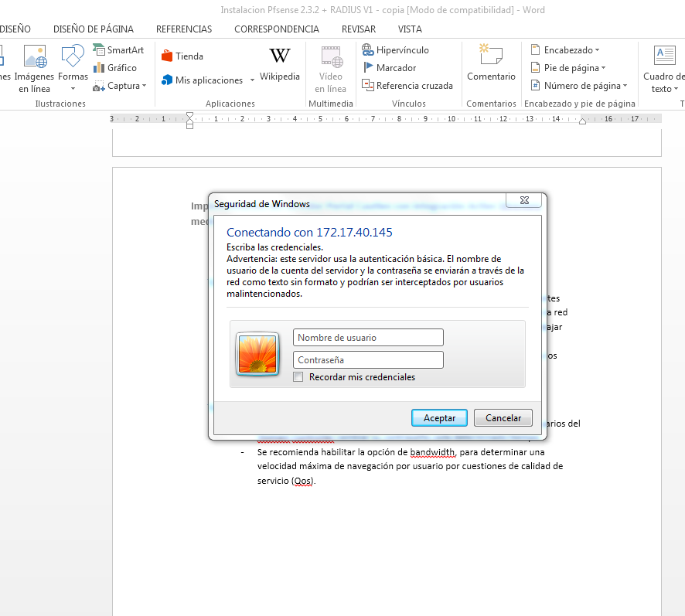Click the underlined word 'Qos' in the document
685x616 pixels.
303,481
